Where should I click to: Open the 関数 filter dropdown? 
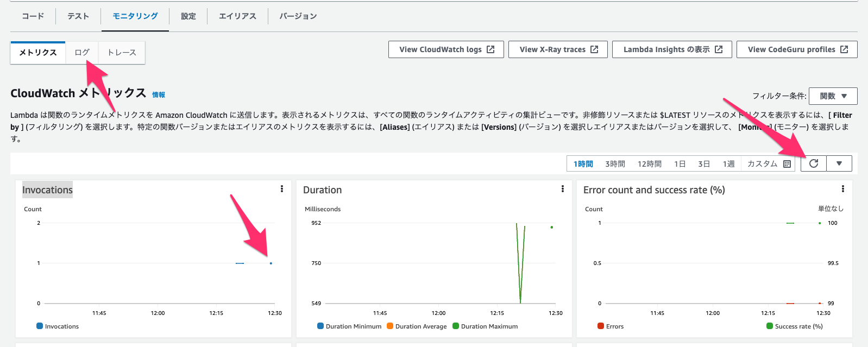[x=833, y=96]
